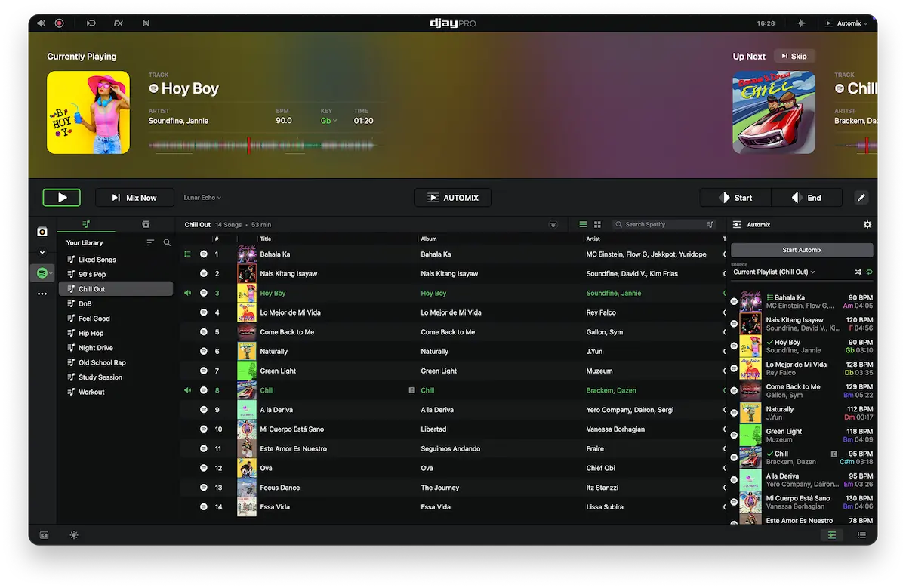Click the sort icon beside Your Library
This screenshot has height=588, width=906.
[x=150, y=242]
